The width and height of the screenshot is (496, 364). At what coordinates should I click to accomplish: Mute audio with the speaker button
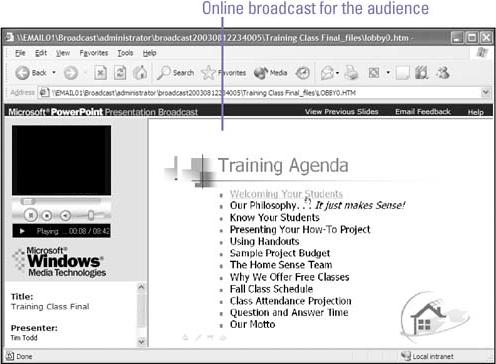click(65, 216)
